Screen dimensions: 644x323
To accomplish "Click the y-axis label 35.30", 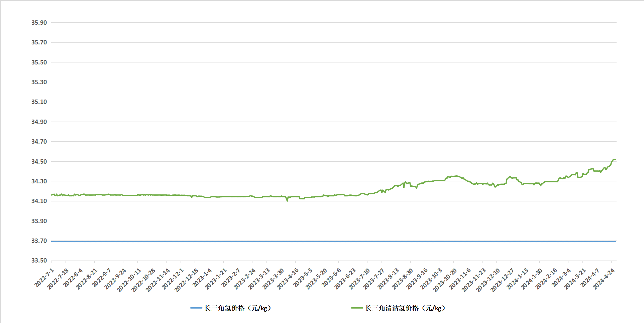I will pos(39,82).
